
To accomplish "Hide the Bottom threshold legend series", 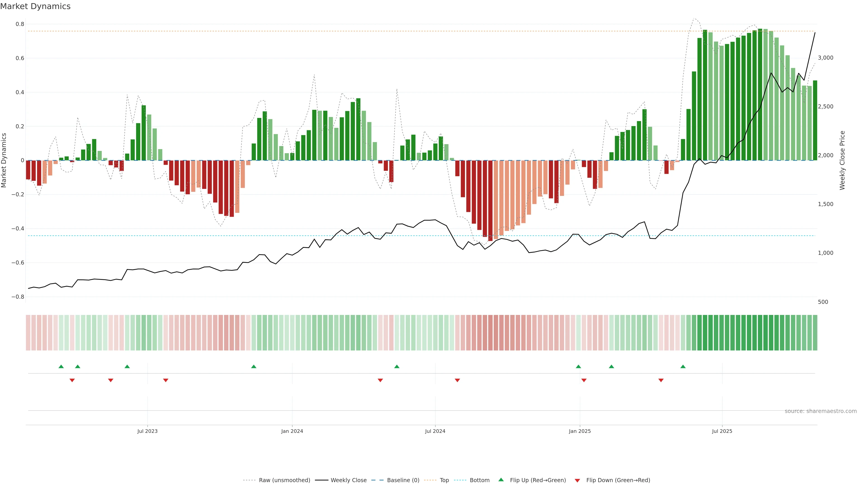I will click(x=479, y=480).
